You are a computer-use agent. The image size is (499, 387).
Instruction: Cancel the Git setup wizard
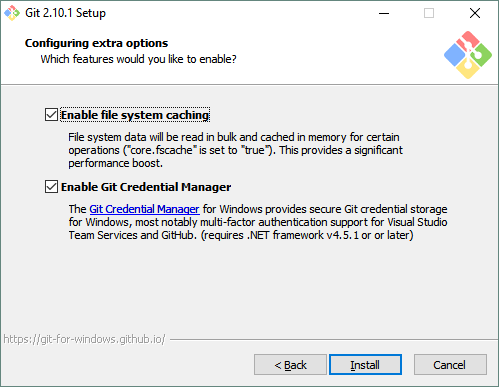click(x=450, y=365)
